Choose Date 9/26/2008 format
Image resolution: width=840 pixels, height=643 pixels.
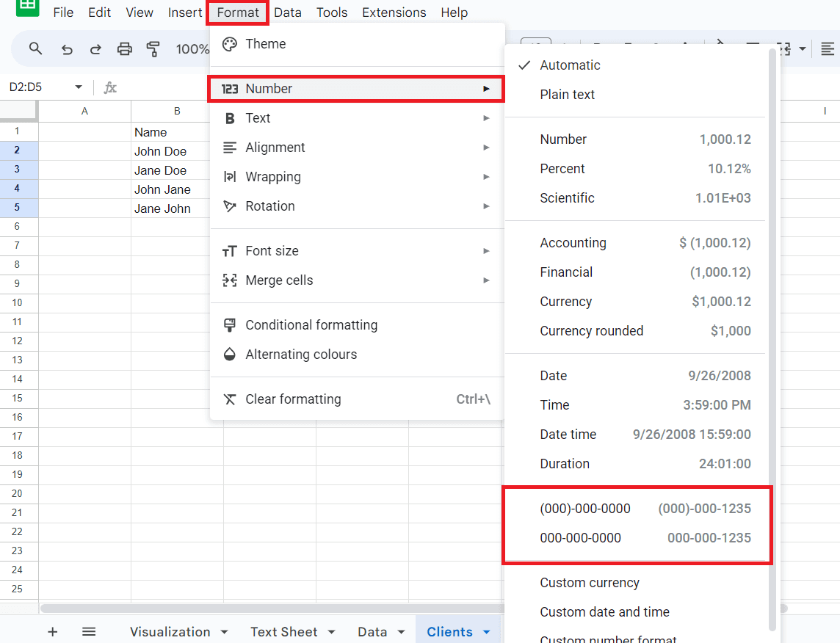635,376
